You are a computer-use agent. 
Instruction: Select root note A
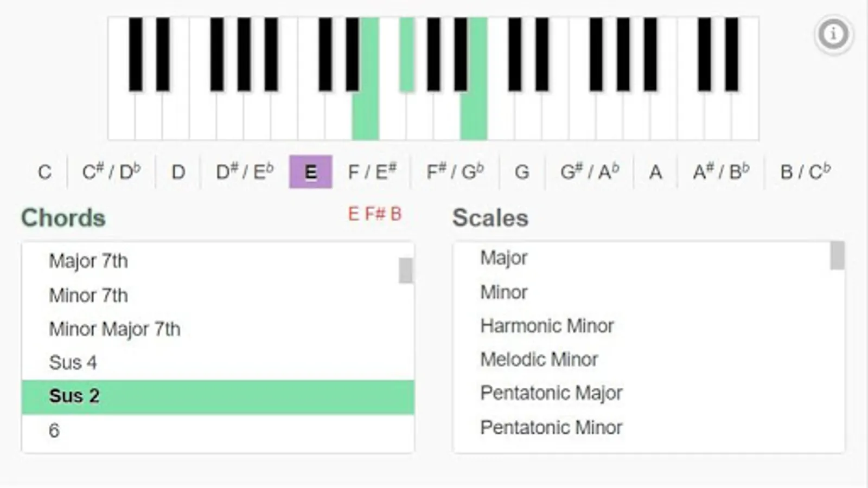(655, 172)
